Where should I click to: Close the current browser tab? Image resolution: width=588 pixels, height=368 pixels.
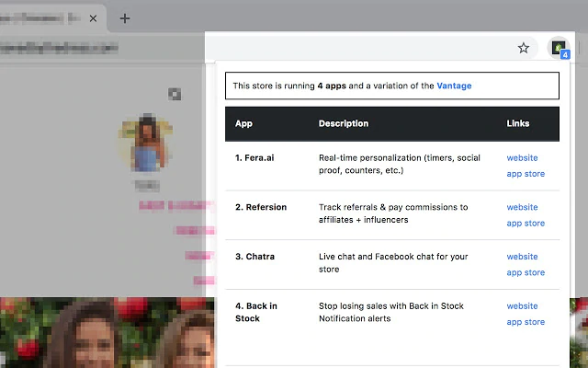pyautogui.click(x=93, y=18)
